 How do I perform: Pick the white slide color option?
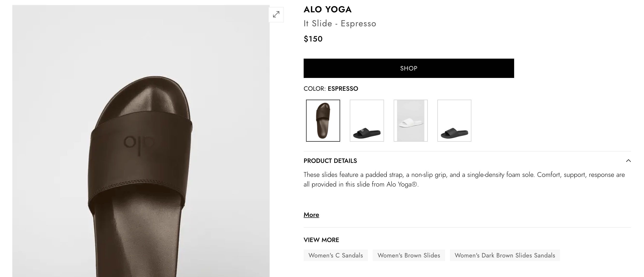point(411,120)
